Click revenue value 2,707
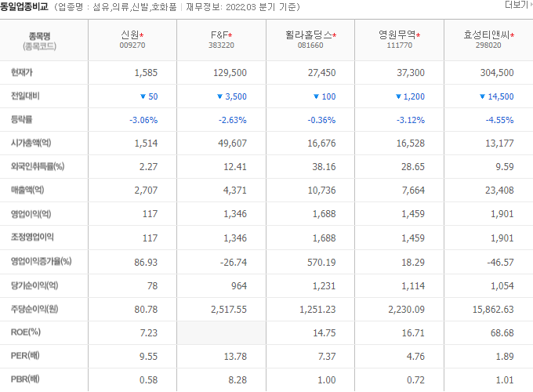The width and height of the screenshot is (533, 392). click(x=146, y=191)
